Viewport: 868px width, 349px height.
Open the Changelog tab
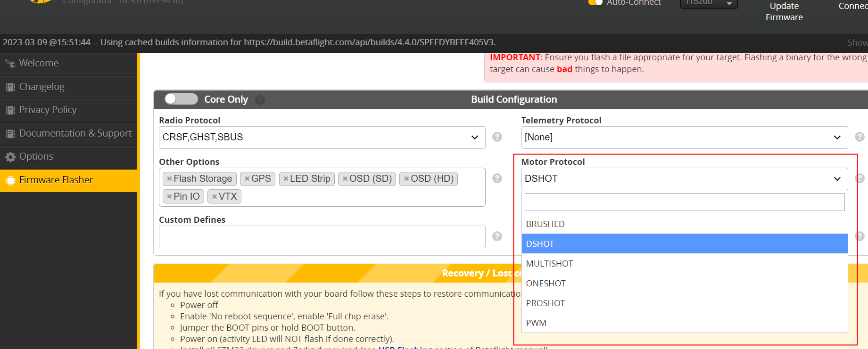pos(68,87)
